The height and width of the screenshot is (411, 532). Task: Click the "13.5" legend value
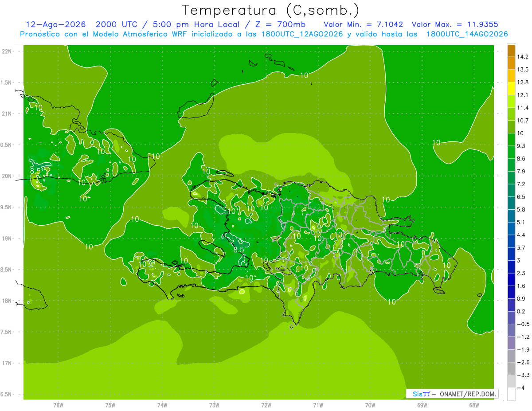[523, 70]
